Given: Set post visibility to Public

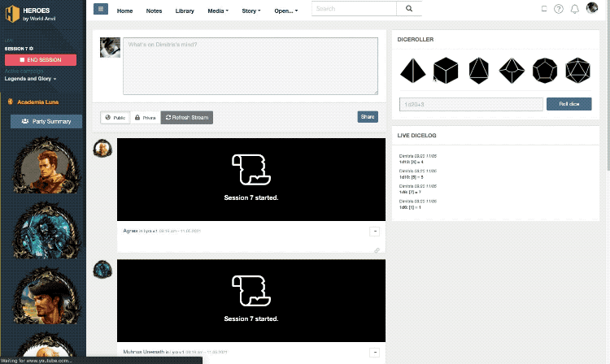Looking at the screenshot, I should click(x=115, y=118).
